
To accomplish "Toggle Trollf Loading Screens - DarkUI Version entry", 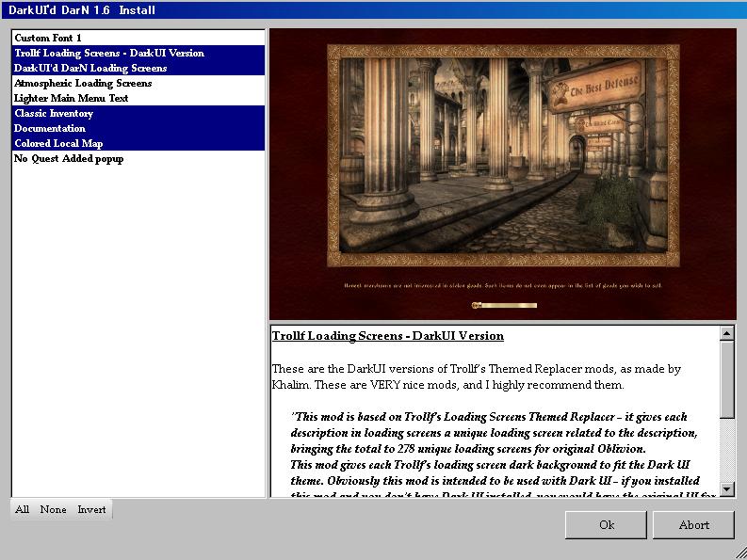I will coord(138,53).
